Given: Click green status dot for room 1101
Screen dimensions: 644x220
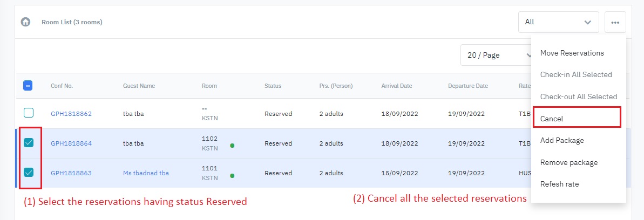Looking at the screenshot, I should click(232, 175).
